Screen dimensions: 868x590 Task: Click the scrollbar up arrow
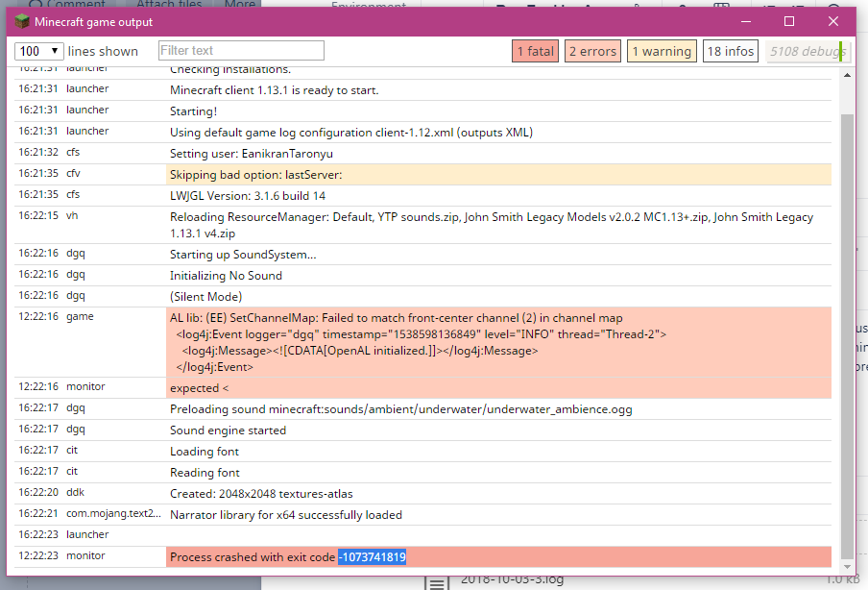(x=847, y=75)
